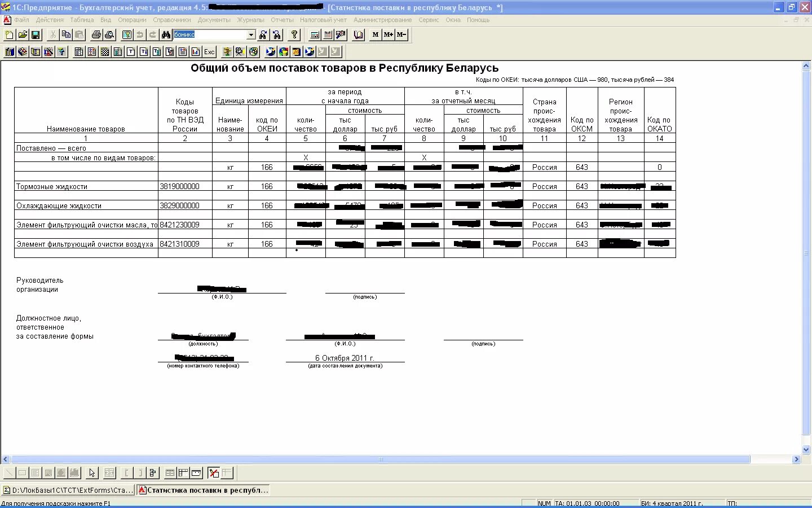Click the bar chart report icon
This screenshot has height=508, width=812.
[x=196, y=52]
